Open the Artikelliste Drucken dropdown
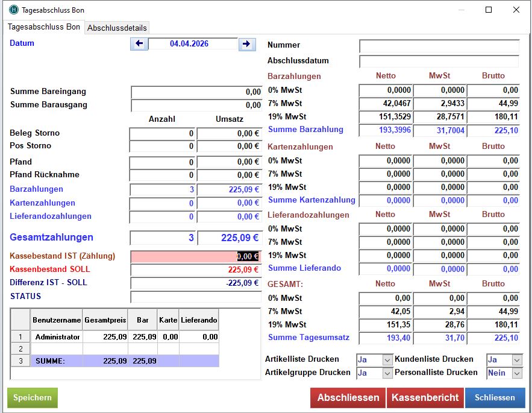This screenshot has height=413, width=532. (387, 360)
